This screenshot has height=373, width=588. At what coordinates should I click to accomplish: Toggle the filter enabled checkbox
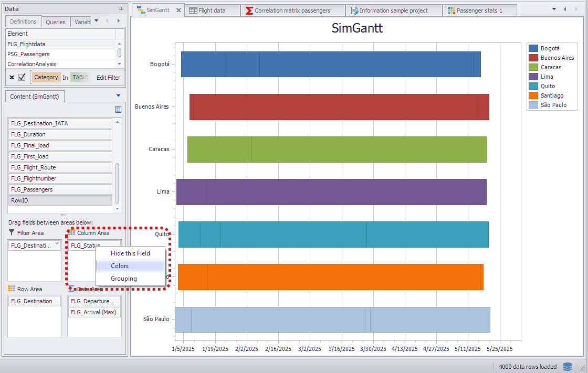coord(22,78)
